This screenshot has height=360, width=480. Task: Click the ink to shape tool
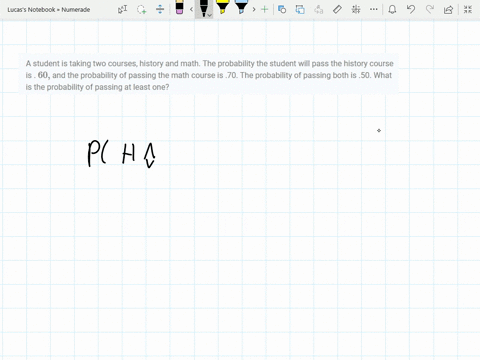[x=300, y=9]
